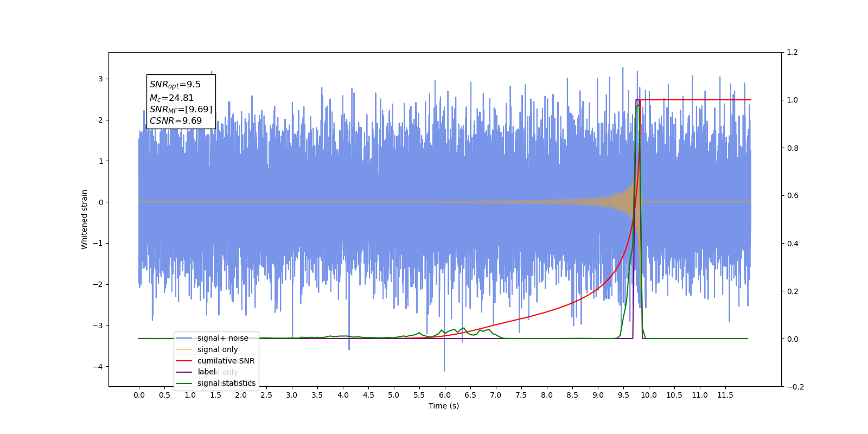Click the CSNR=9.69 annotation text
This screenshot has width=868, height=434.
click(176, 120)
